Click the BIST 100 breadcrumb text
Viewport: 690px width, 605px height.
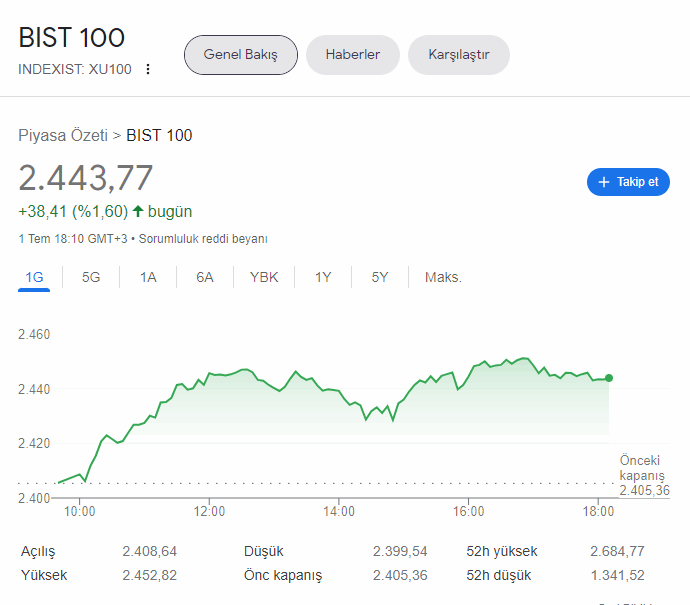tap(159, 135)
